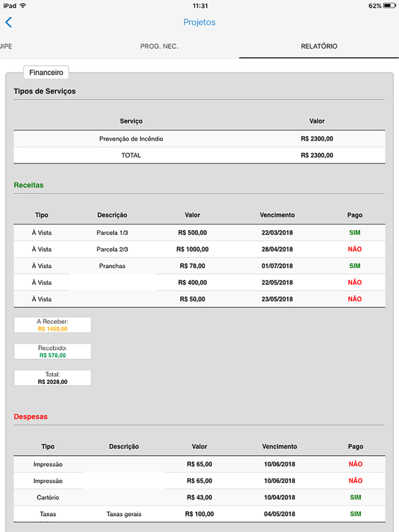Tap NÃO status for Parcela 2/3
The image size is (399, 532).
(x=355, y=249)
